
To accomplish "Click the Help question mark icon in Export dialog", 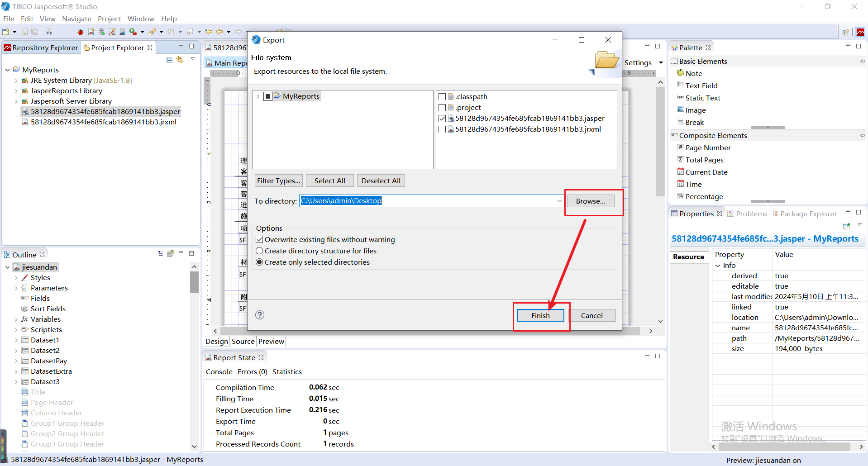I will point(260,315).
